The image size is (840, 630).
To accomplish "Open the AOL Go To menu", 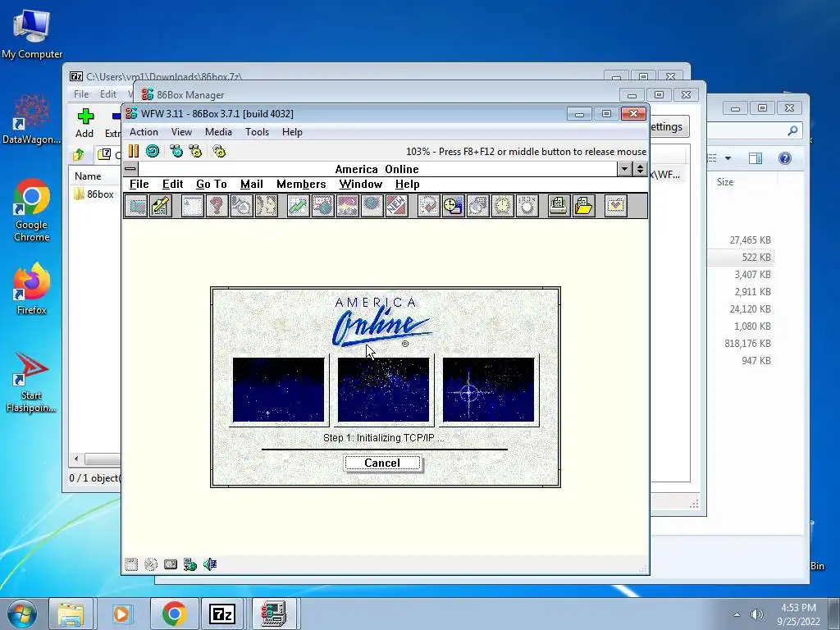I will click(211, 185).
